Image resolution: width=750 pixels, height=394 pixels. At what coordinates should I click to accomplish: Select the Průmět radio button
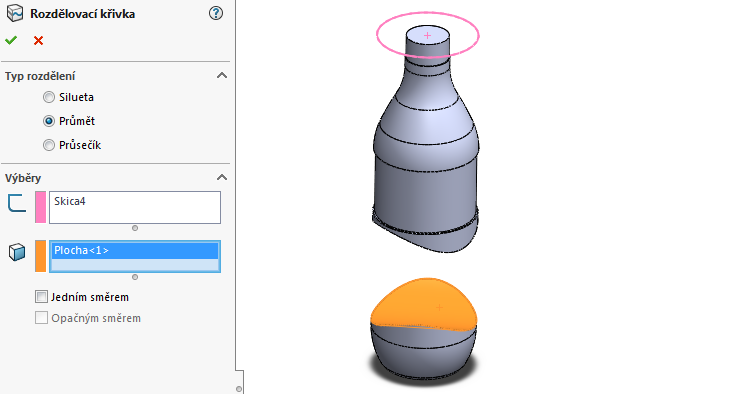pyautogui.click(x=49, y=121)
